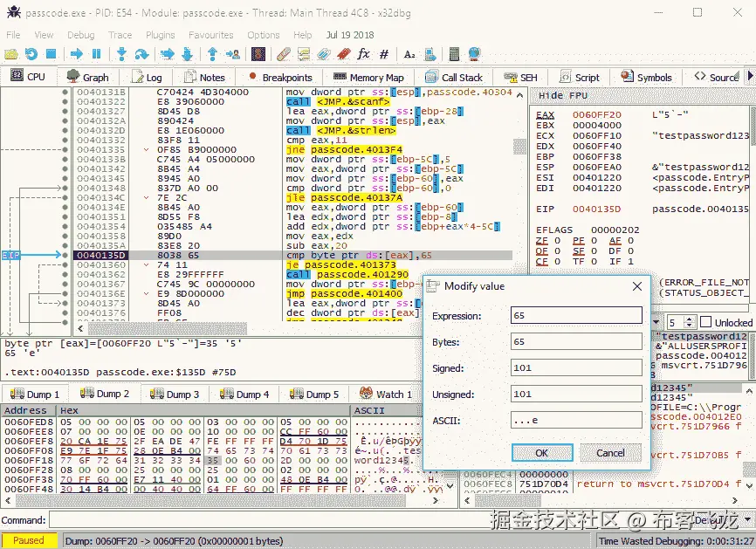
Task: Trace over toolbar icon
Action: (x=187, y=54)
